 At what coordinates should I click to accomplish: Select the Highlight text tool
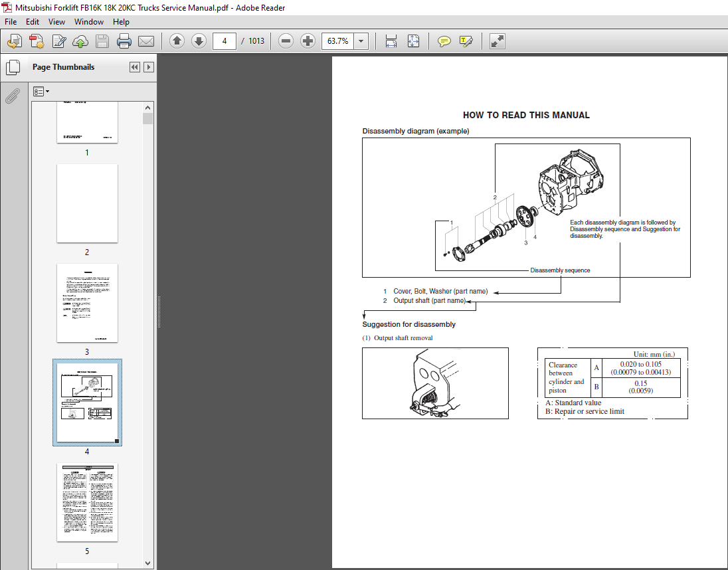[466, 41]
